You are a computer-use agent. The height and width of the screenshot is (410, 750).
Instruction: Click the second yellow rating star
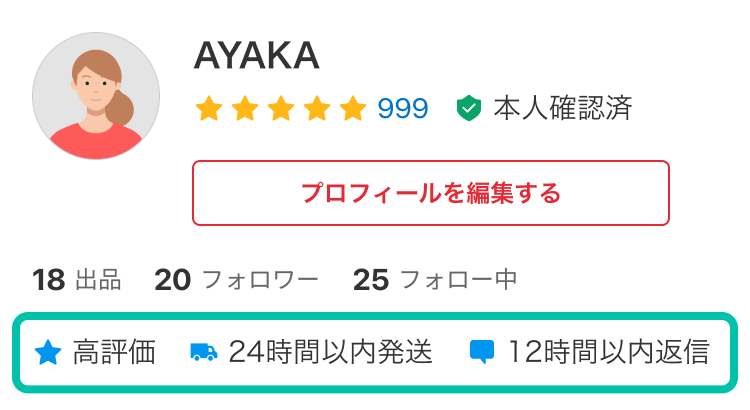pos(245,108)
